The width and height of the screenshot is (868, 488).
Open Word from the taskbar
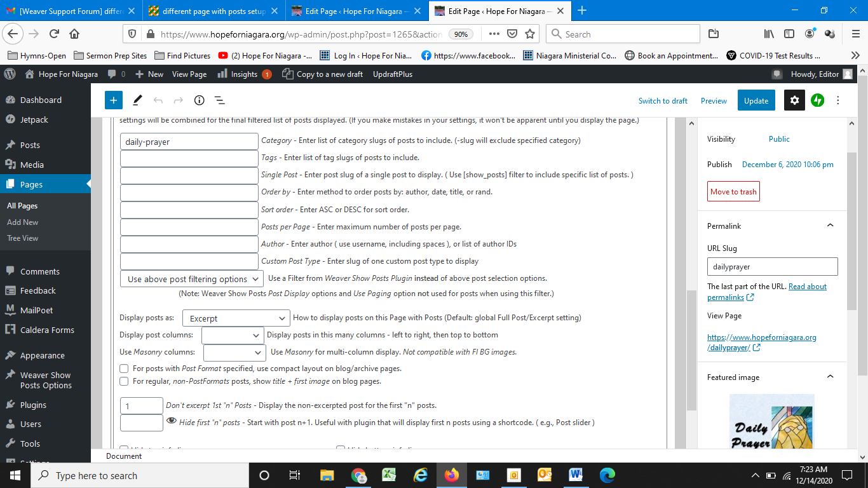[x=576, y=475]
